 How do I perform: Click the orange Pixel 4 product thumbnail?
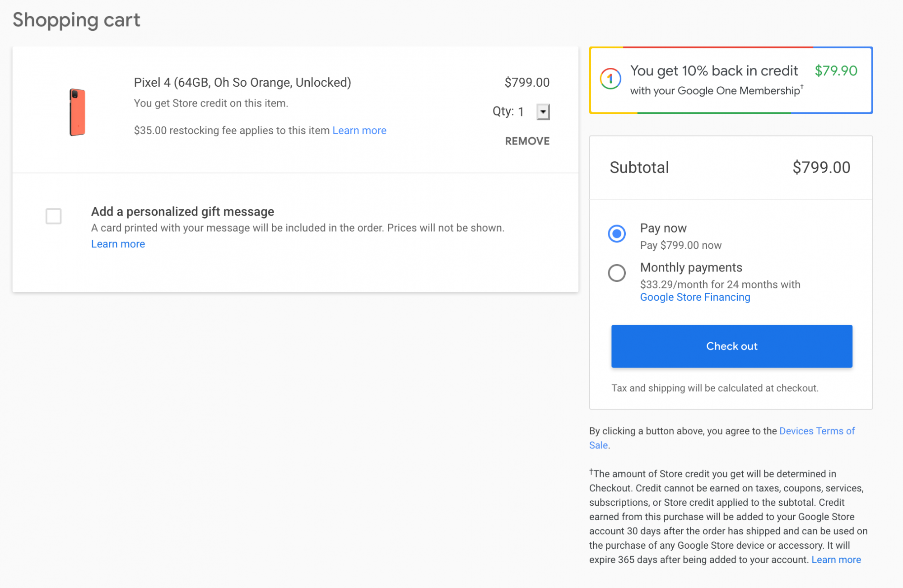point(77,112)
